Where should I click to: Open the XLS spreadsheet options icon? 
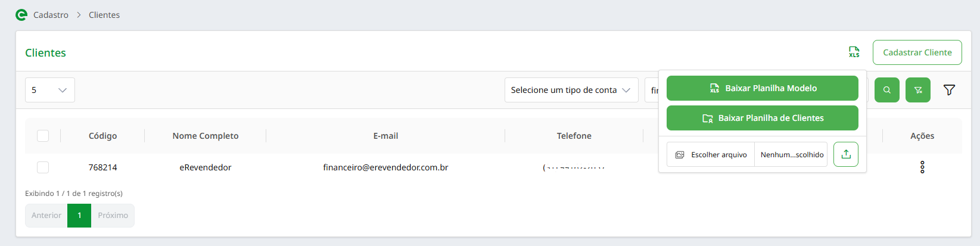click(x=854, y=52)
